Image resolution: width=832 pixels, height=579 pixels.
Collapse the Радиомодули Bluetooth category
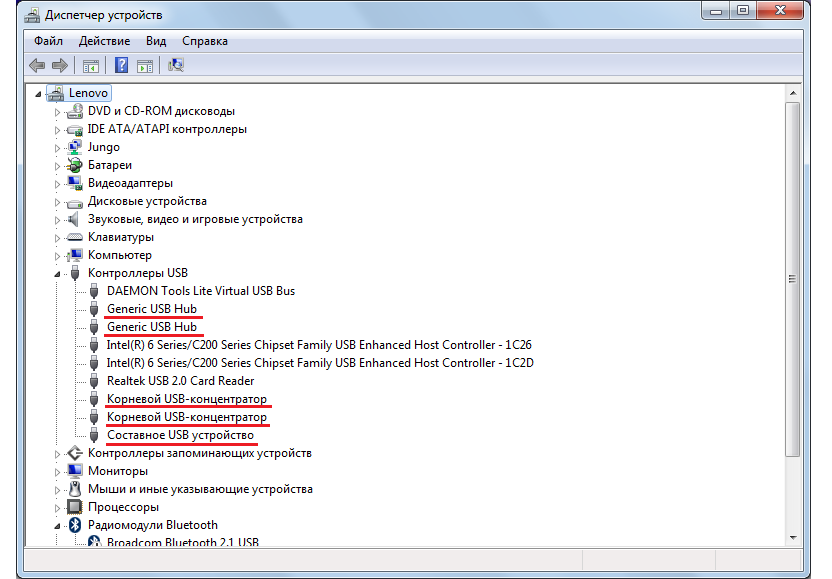(58, 526)
